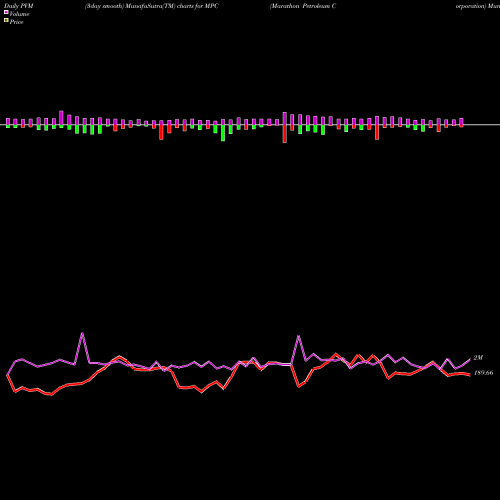The width and height of the screenshot is (500, 500).
Task: Click the 189.66 price value label
Action: 483,373
